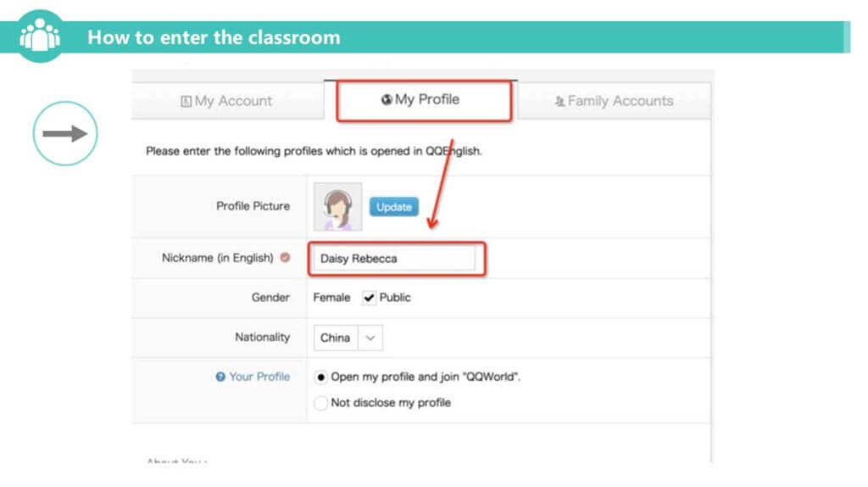Screen dimensions: 868x487
Task: Click the Nationality dropdown chevron arrow
Action: [370, 338]
